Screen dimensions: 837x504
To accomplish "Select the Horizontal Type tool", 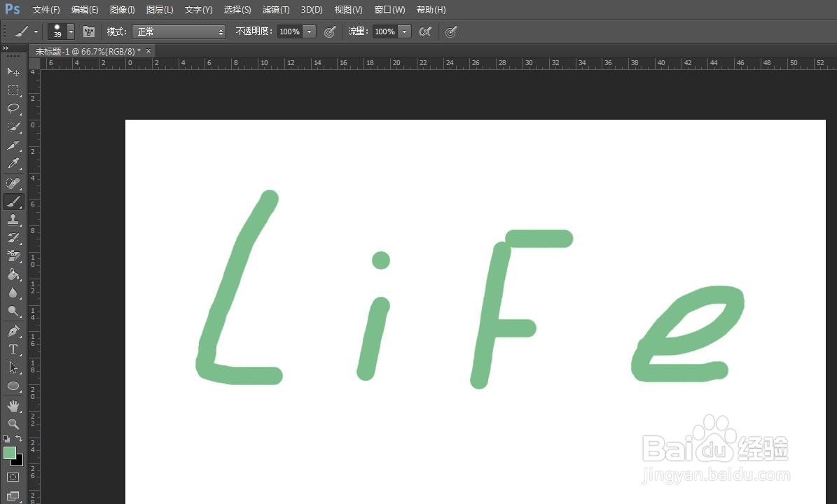I will [x=13, y=349].
